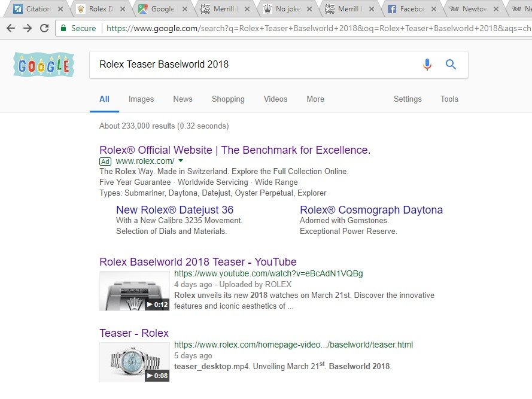Expand the ad dropdown arrow beside www.rolex.com

pos(181,160)
